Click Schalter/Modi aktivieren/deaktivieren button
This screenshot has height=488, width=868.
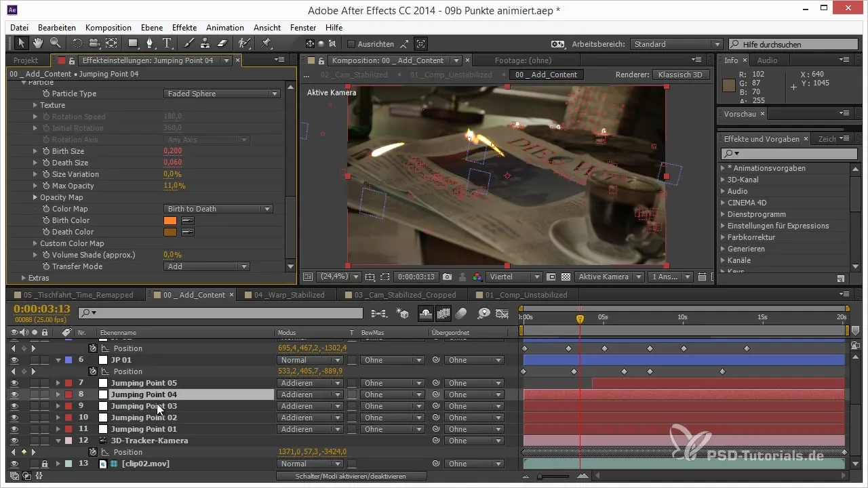coord(351,476)
